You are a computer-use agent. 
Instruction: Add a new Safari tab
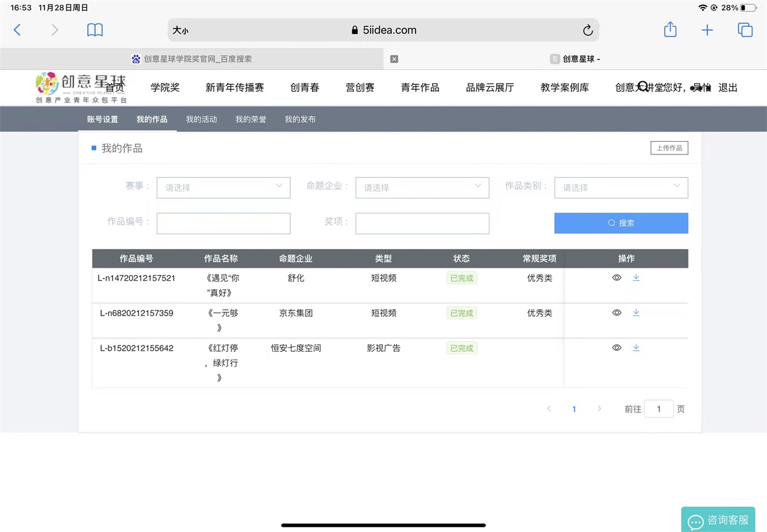click(707, 30)
